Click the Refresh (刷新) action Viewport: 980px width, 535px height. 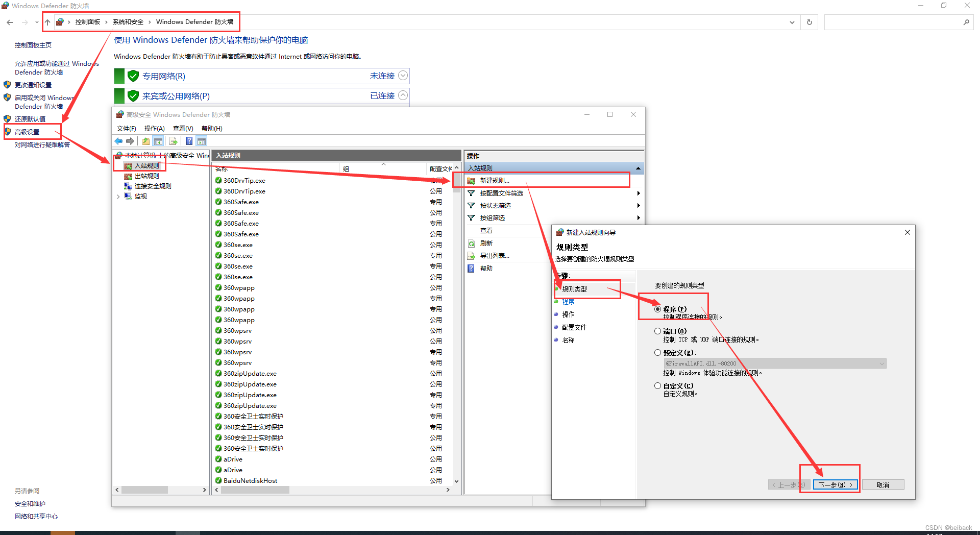tap(486, 244)
